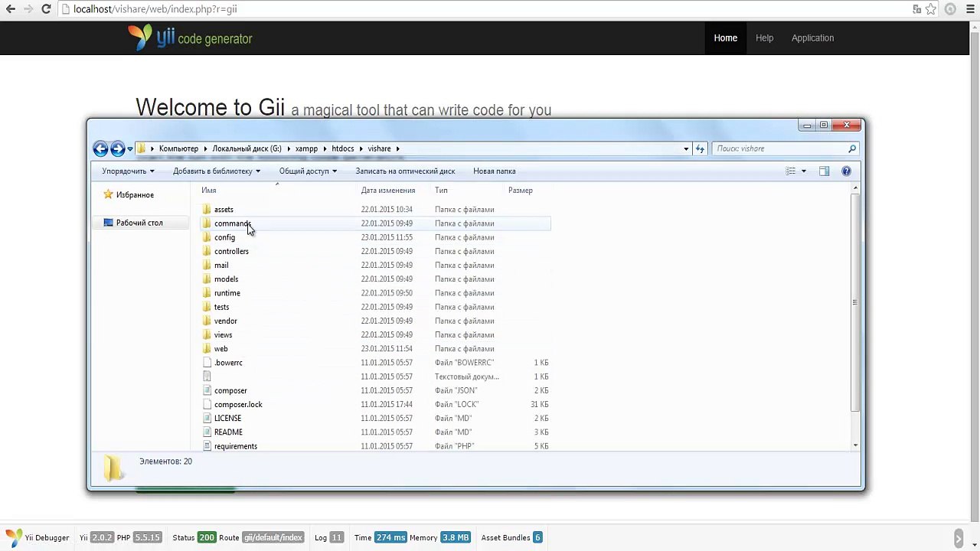980x551 pixels.
Task: Click the Memory 3.8 MB debugger entry
Action: (439, 538)
